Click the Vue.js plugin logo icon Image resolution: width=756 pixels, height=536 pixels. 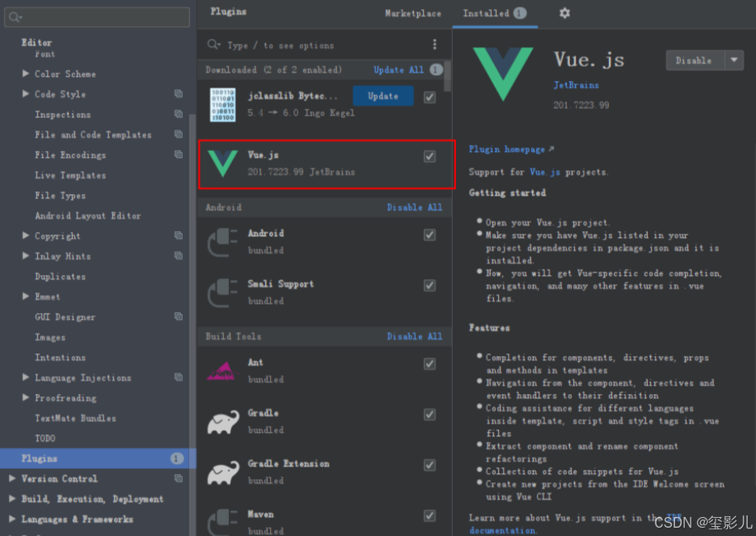coord(503,65)
